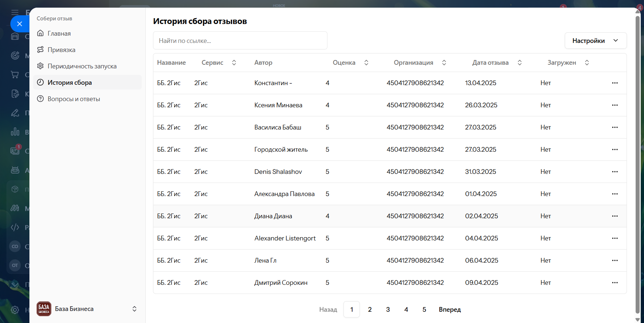The width and height of the screenshot is (644, 323).
Task: Sort the table by Сервис column
Action: coord(234,63)
